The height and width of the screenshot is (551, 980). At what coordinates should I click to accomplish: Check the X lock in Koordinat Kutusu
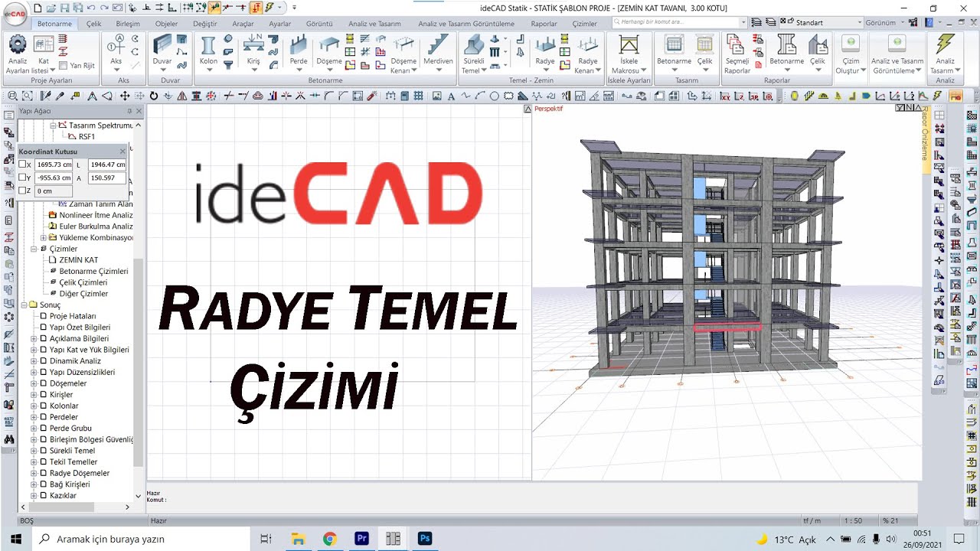(x=23, y=165)
